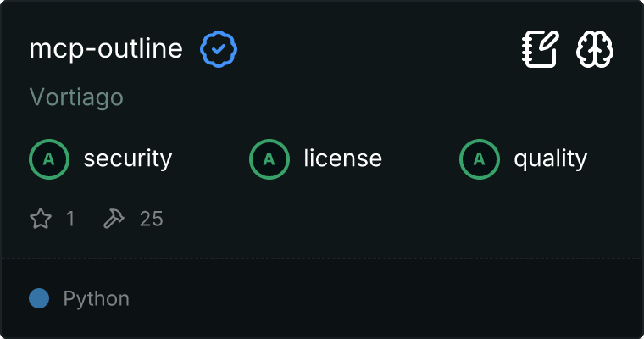Open the mcp-outline title link
644x339 pixels.
(106, 49)
